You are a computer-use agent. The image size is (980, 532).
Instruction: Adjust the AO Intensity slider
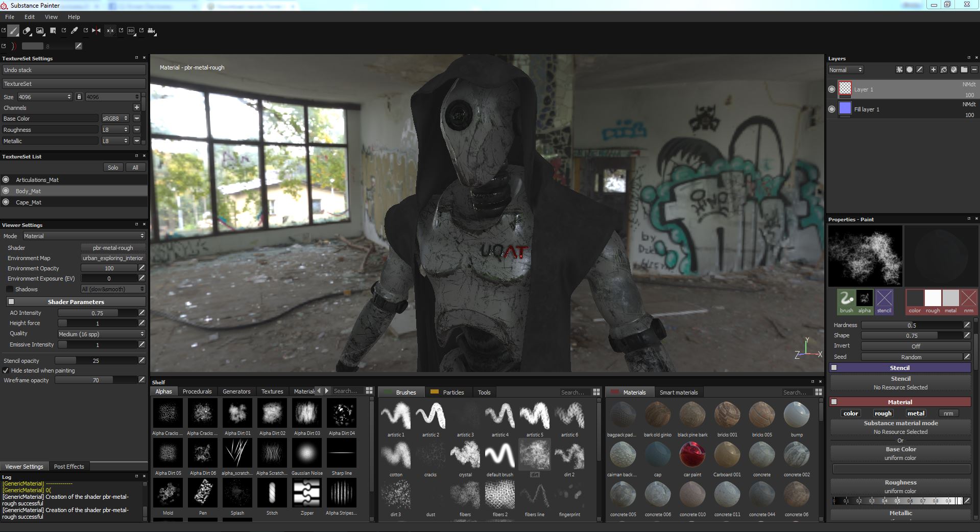tap(97, 313)
